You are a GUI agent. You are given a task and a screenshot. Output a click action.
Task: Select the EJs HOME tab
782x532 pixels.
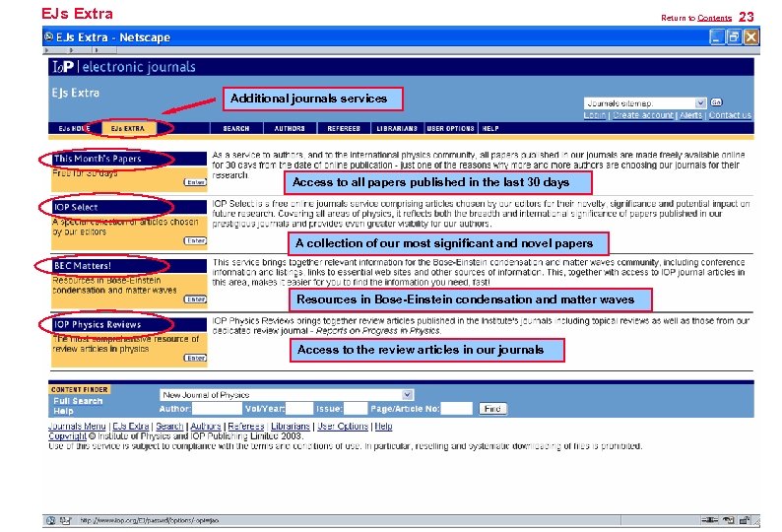[74, 129]
